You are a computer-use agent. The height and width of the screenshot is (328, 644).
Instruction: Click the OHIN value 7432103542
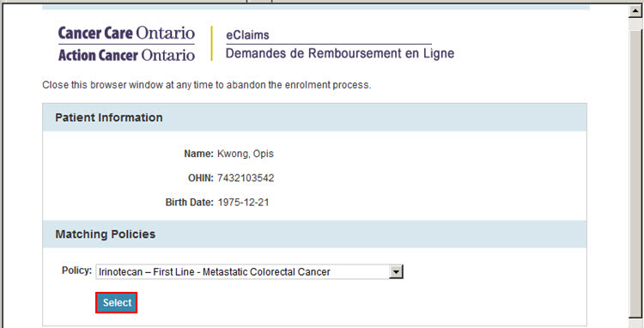tap(246, 178)
